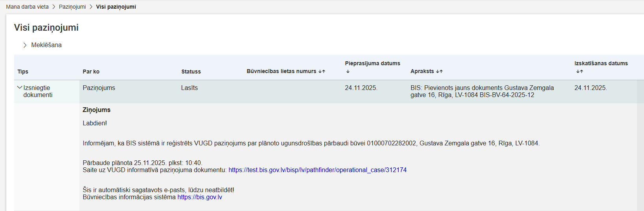Image resolution: width=644 pixels, height=211 pixels.
Task: Click the Lasīts status cell
Action: coord(190,88)
